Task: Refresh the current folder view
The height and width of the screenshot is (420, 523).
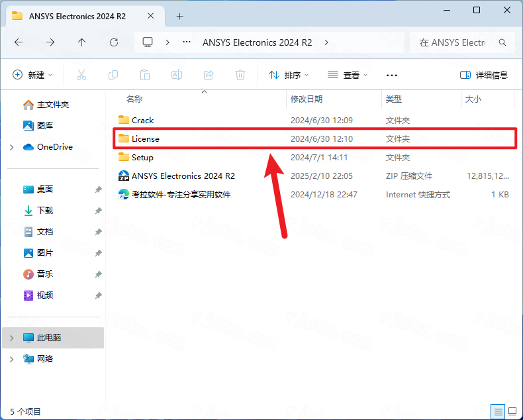Action: 114,42
